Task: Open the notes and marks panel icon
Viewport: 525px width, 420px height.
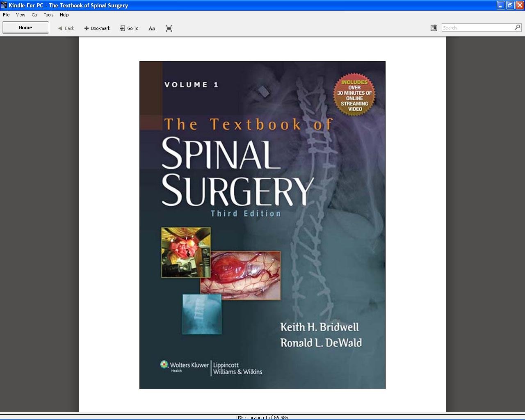Action: tap(434, 28)
